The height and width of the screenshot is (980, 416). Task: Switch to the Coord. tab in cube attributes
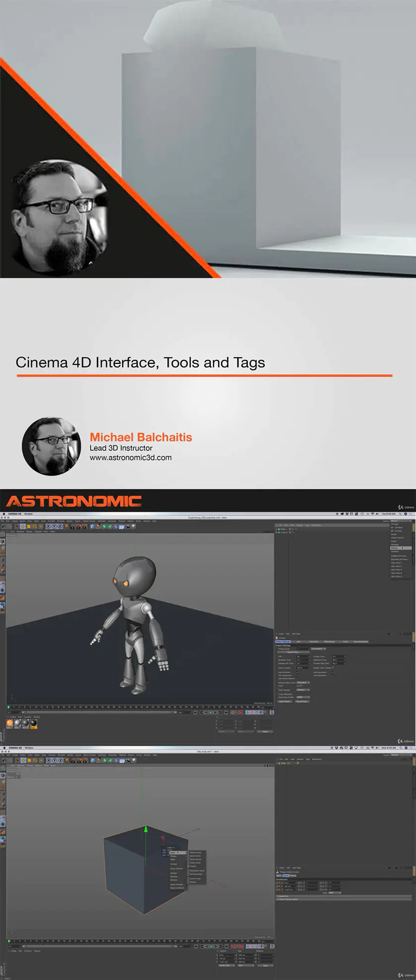click(x=286, y=876)
